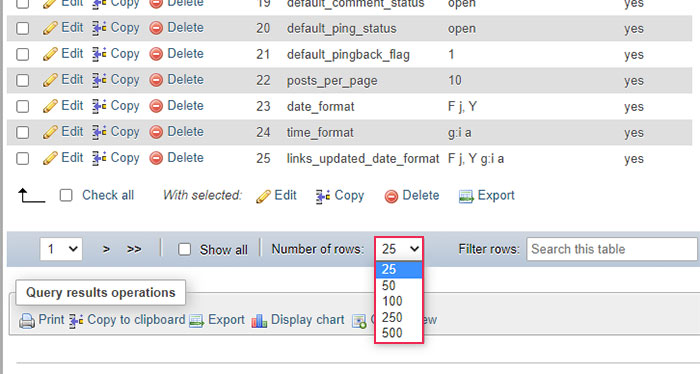Screen dimensions: 700x374
Task: Click the 'F j, Y' date_format value
Action: tap(462, 106)
